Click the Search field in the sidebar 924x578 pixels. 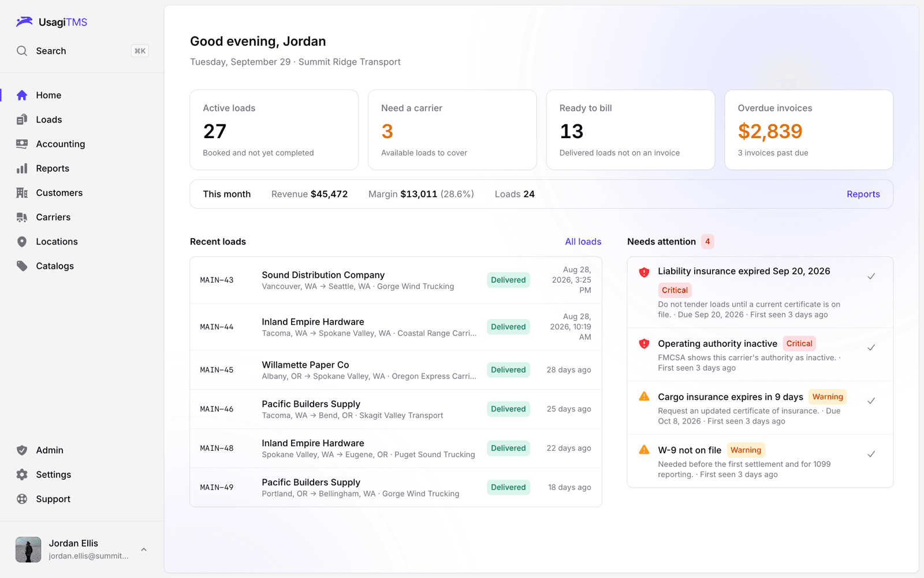[x=82, y=51]
